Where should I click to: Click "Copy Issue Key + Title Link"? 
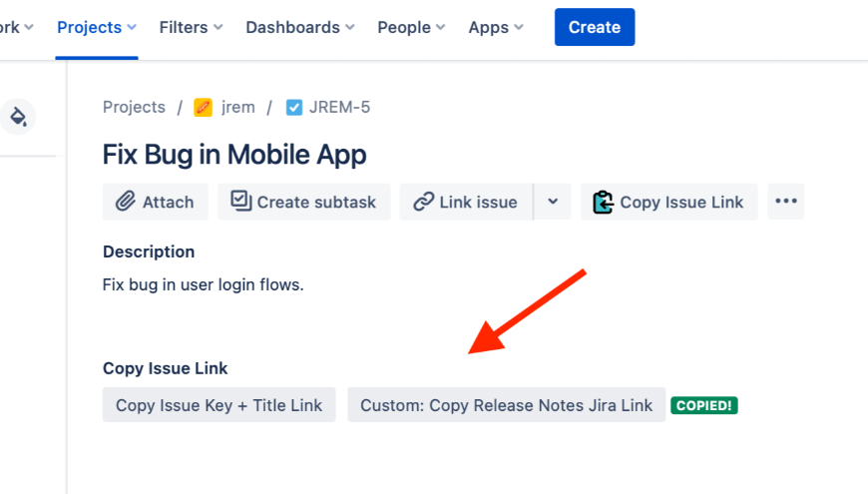tap(219, 405)
